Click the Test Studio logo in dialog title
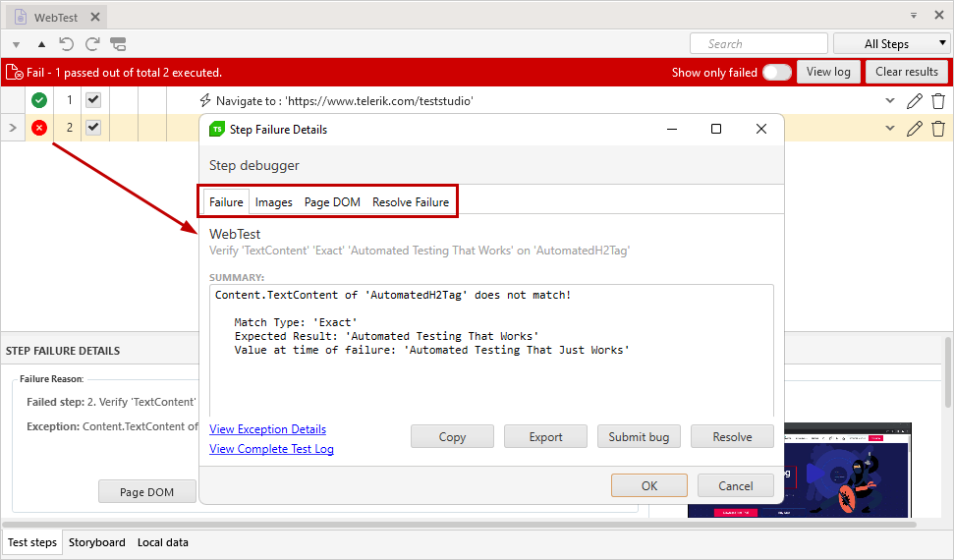The image size is (954, 560). [x=216, y=129]
